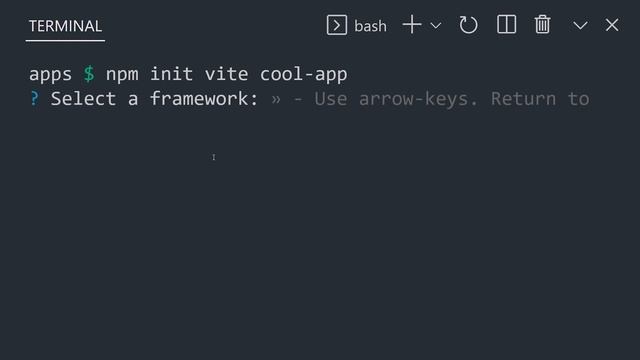Screen dimensions: 640x360
Task: Open launch profile dropdown beside plus
Action: pyautogui.click(x=436, y=26)
